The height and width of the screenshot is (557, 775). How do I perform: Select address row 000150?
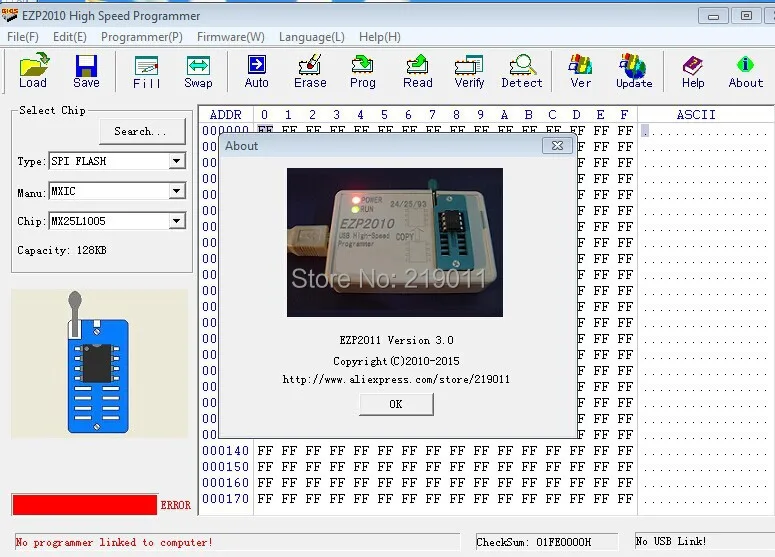tap(225, 467)
